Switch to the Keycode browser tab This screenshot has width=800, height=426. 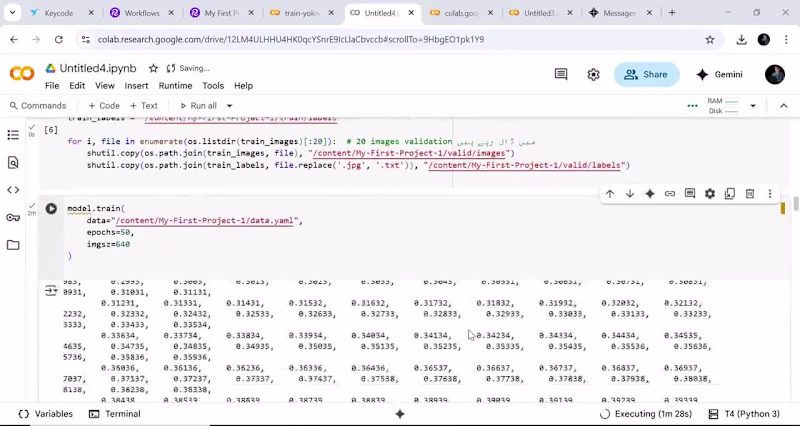tap(58, 13)
